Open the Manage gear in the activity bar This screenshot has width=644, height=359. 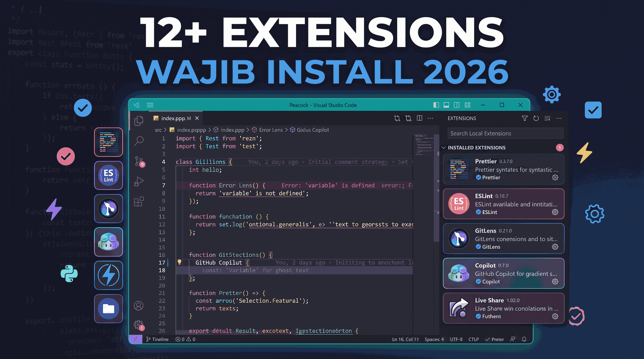pos(139,325)
